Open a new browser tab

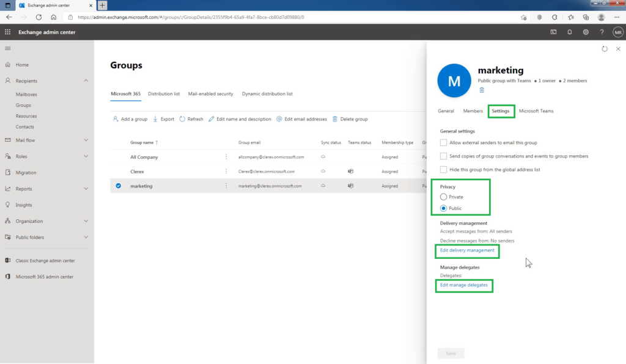point(102,5)
